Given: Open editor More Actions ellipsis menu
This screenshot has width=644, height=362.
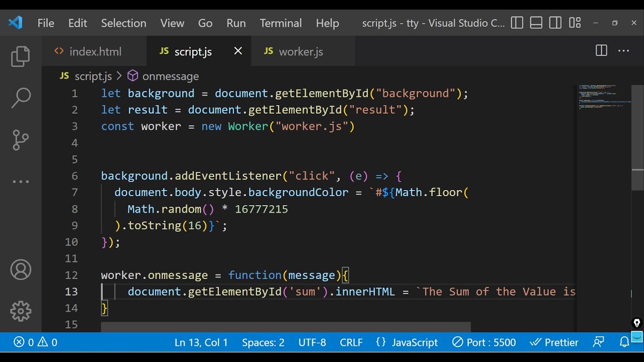Looking at the screenshot, I should click(x=624, y=51).
